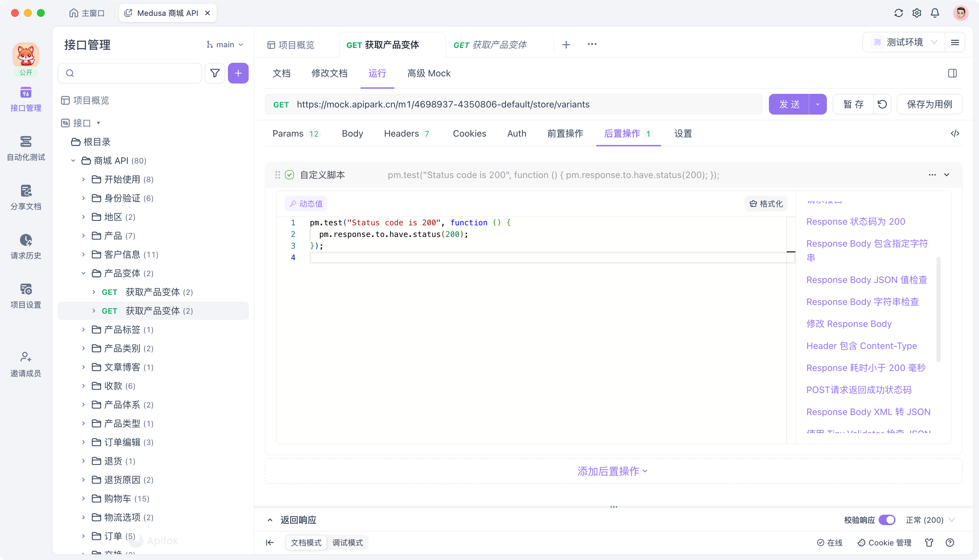The width and height of the screenshot is (979, 560).
Task: Open the code snippet icon
Action: [x=955, y=133]
